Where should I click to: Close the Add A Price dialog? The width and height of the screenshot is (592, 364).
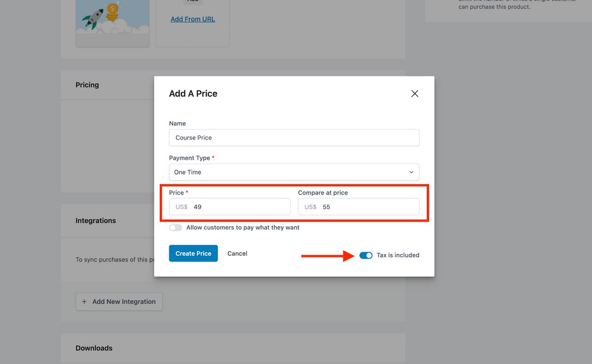coord(414,94)
